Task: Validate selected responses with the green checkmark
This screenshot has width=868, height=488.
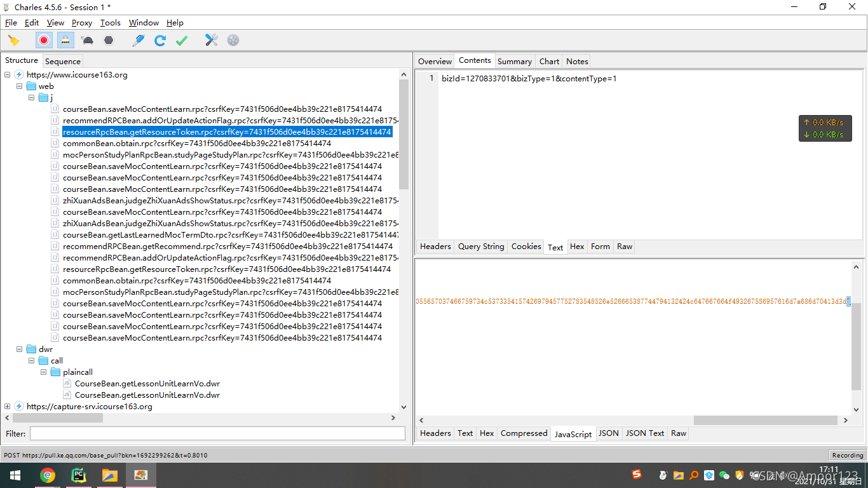Action: pos(182,41)
